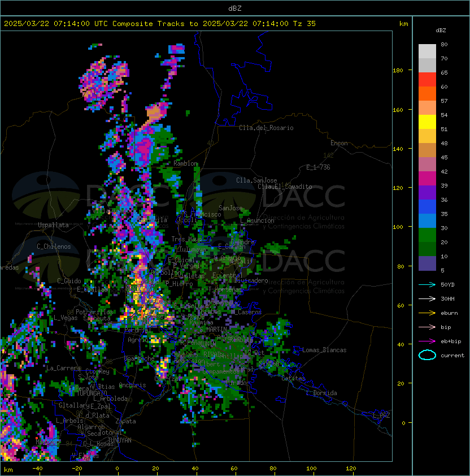
Task: Click the yellow eburn arrow icon
Action: coord(427,313)
